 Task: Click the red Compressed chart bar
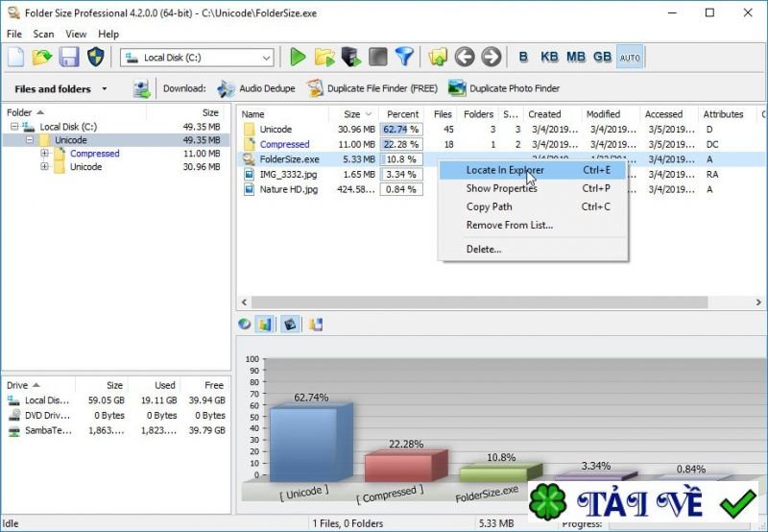point(405,466)
